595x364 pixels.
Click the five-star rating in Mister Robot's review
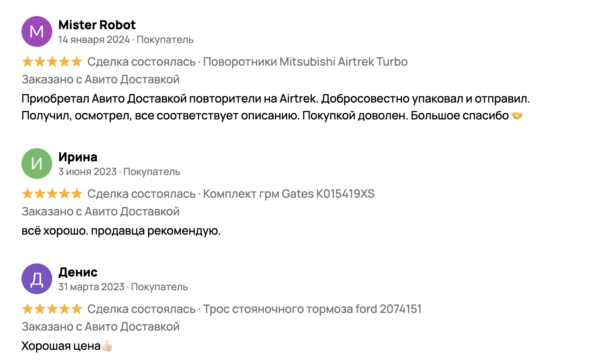(52, 61)
